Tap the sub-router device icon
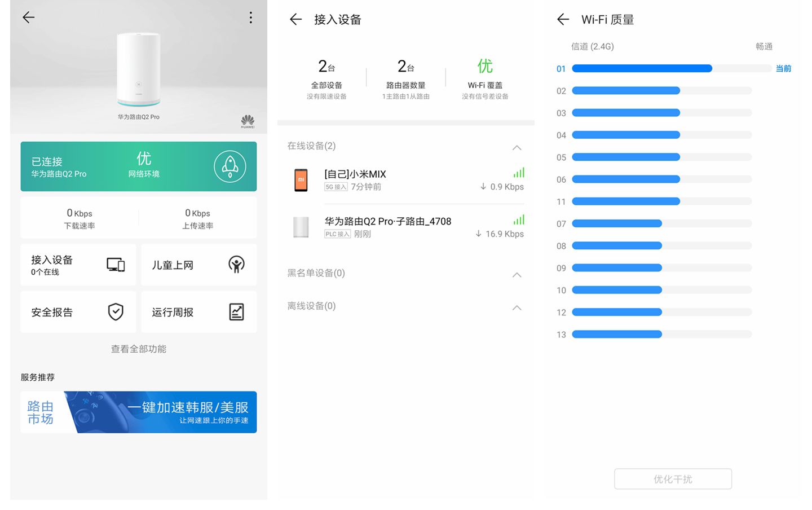This screenshot has height=510, width=812. coord(301,227)
